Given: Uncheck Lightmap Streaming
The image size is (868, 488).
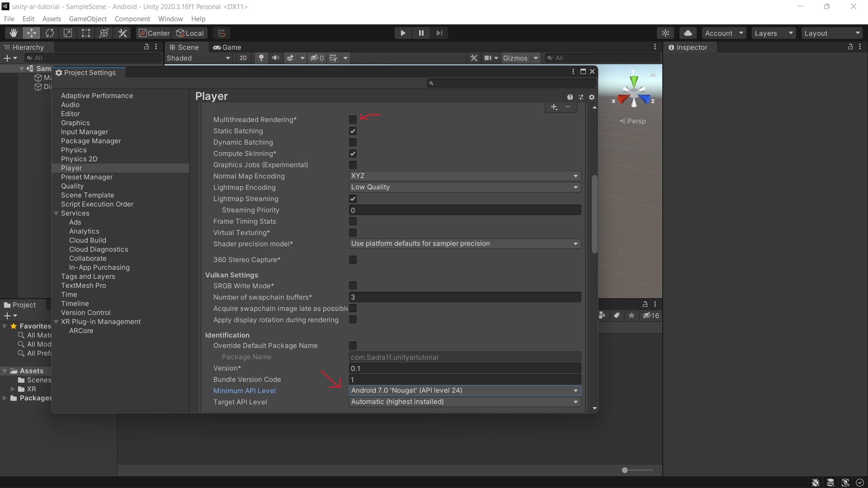Looking at the screenshot, I should [x=353, y=199].
